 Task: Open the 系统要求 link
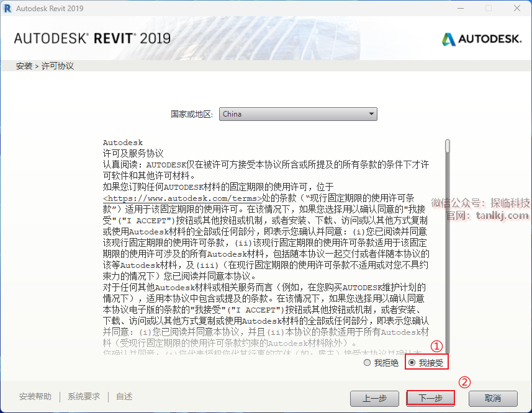click(84, 396)
